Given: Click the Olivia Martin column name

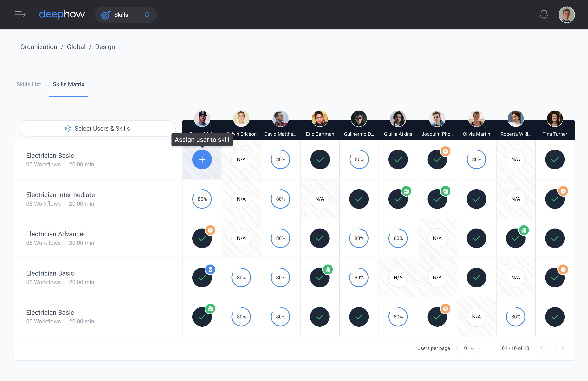Looking at the screenshot, I should click(476, 134).
